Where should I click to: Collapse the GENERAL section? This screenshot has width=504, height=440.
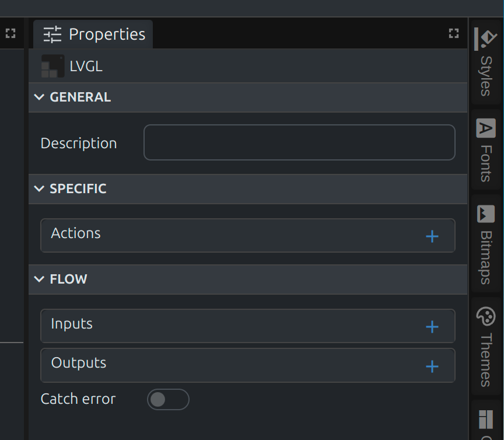tap(40, 97)
